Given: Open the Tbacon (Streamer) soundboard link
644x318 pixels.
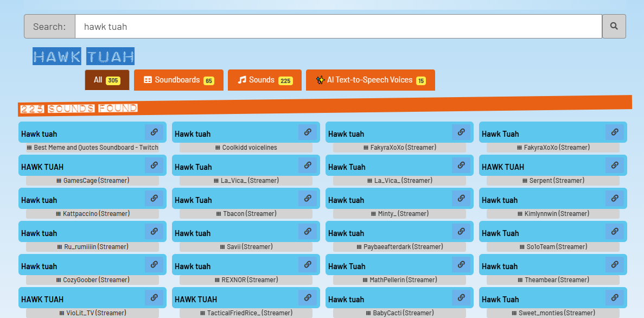Looking at the screenshot, I should pos(246,214).
